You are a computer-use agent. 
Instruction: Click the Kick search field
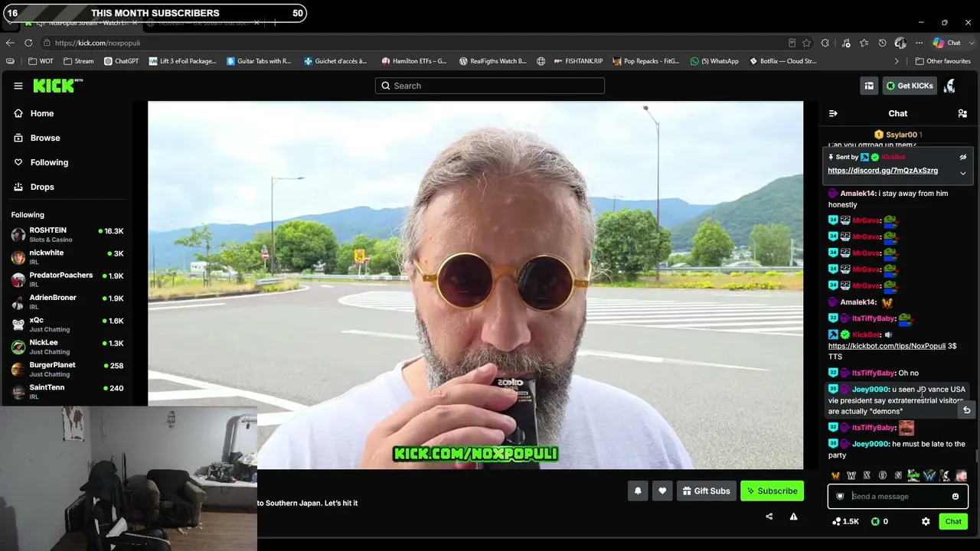[490, 86]
